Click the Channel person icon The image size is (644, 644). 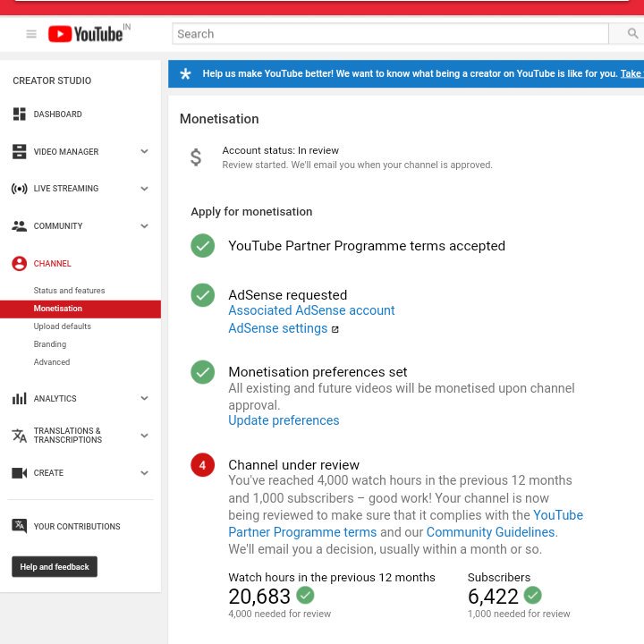point(19,263)
